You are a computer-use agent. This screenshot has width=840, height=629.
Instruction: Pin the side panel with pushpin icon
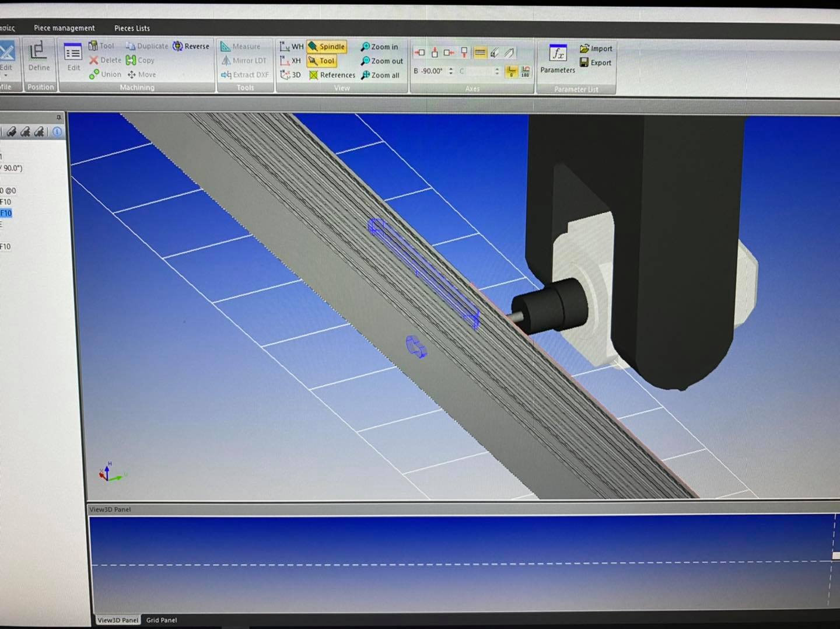pos(58,117)
